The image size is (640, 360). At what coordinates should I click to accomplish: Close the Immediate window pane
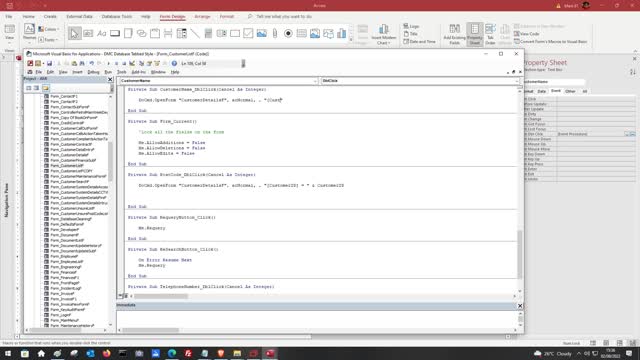coord(520,306)
